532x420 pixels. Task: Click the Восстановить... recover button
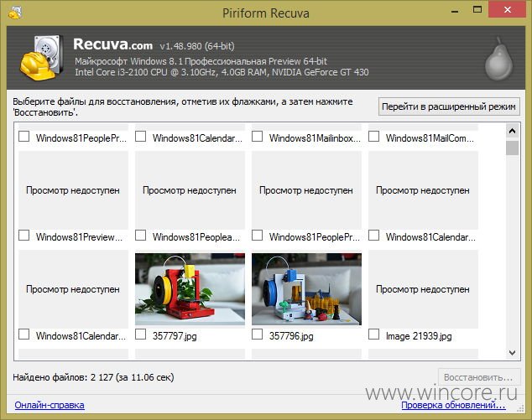[x=479, y=377]
